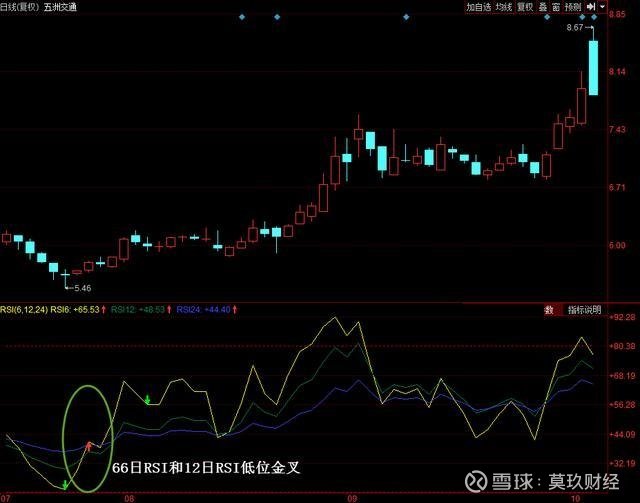
Task: Click the green down-arrow signal on RSI line
Action: point(148,400)
